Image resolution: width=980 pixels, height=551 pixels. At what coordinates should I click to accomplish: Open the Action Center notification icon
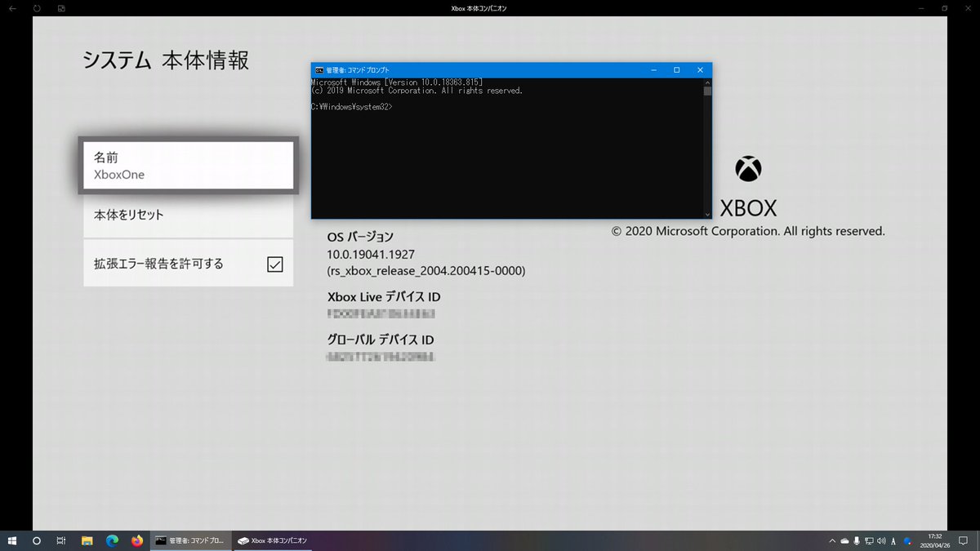click(x=964, y=540)
